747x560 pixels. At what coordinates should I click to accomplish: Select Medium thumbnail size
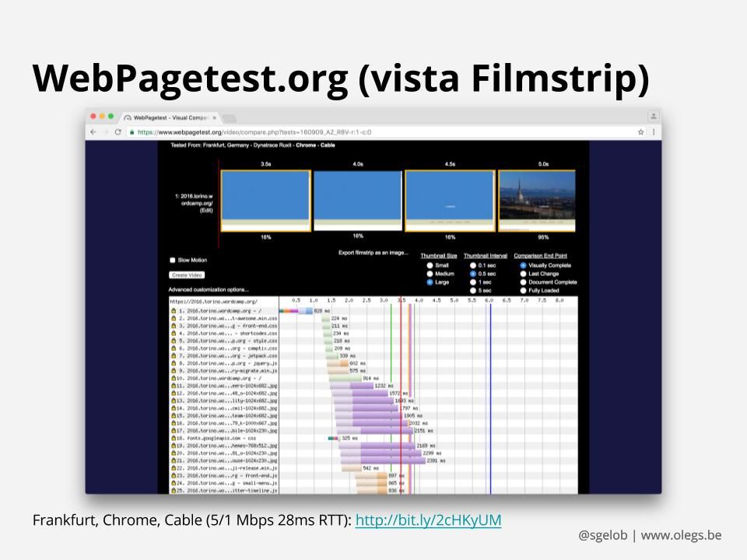[x=430, y=274]
